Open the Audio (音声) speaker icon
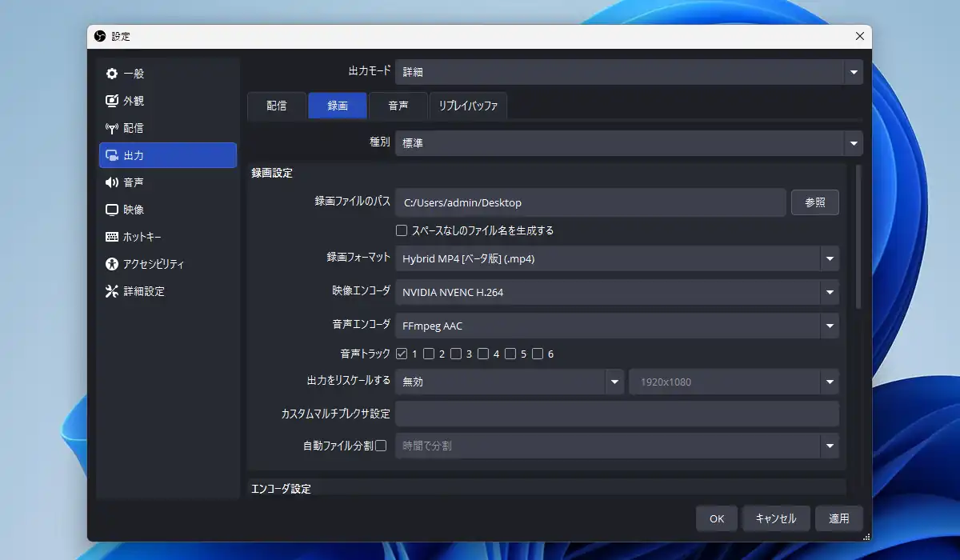Viewport: 960px width, 560px height. coord(112,182)
